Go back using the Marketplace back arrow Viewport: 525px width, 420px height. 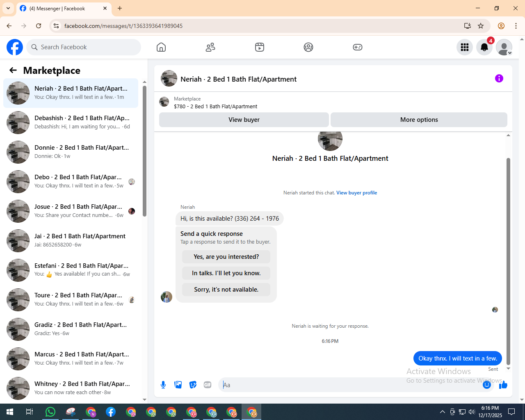pos(13,70)
